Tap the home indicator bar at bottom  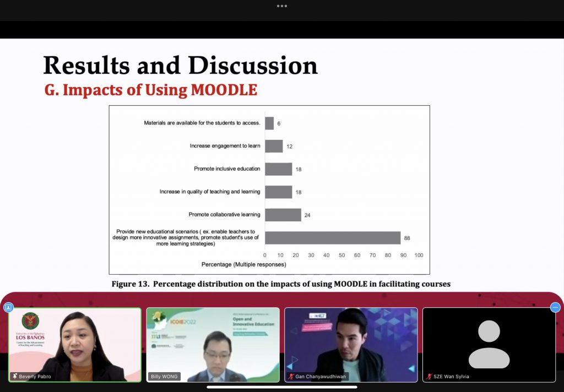[282, 387]
